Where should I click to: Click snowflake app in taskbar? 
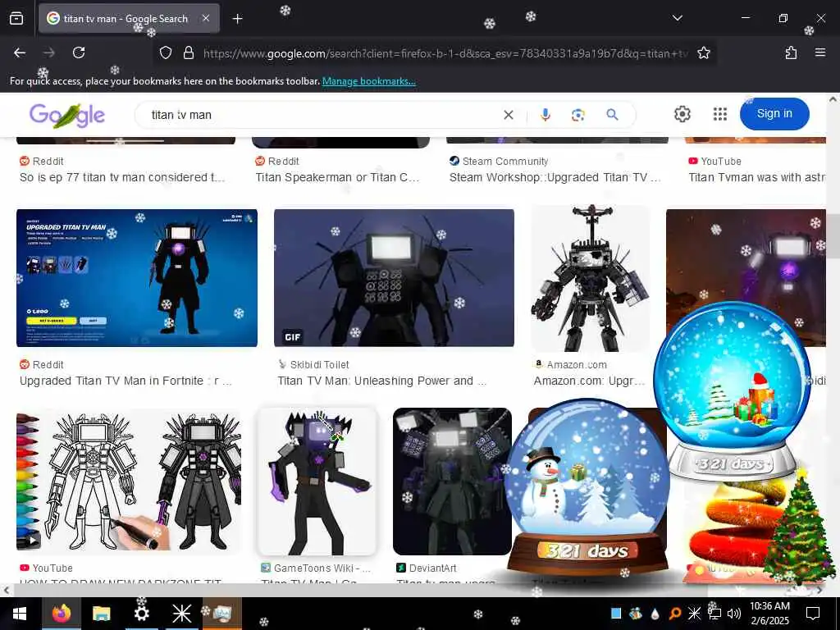click(x=181, y=614)
